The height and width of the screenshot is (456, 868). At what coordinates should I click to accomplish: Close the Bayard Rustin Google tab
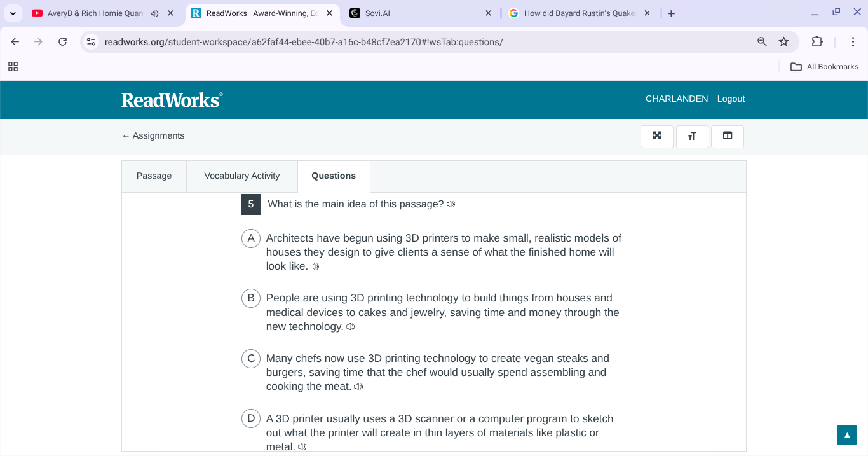pos(647,13)
